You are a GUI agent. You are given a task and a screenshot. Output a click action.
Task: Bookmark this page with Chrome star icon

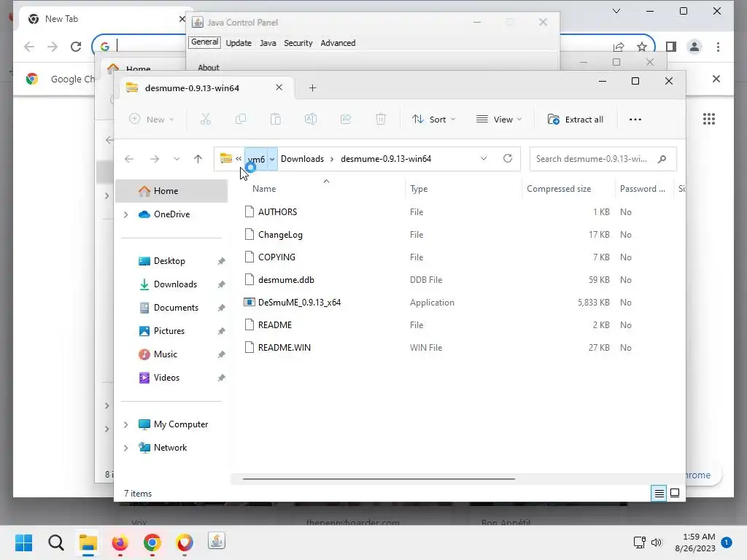tap(642, 47)
